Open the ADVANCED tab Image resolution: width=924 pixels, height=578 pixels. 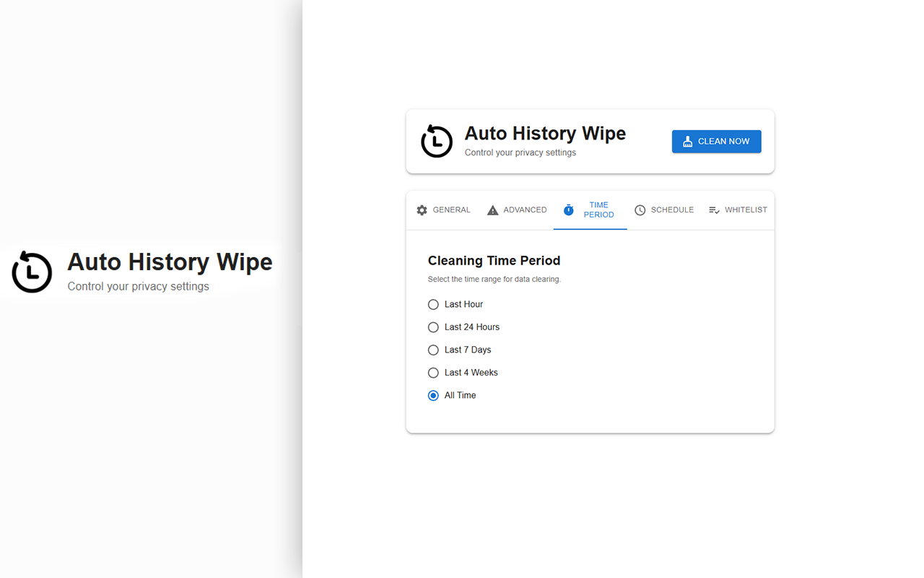pyautogui.click(x=516, y=210)
